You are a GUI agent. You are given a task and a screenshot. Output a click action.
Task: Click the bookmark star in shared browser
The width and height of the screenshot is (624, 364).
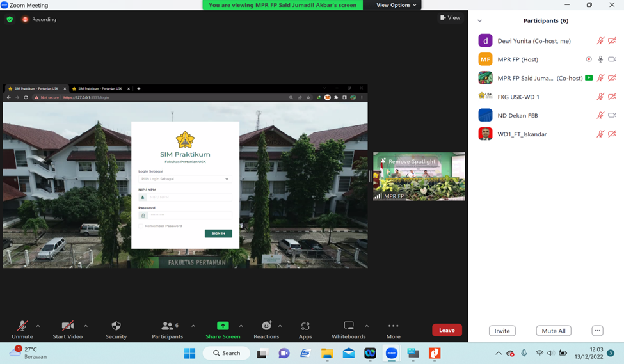(x=308, y=97)
